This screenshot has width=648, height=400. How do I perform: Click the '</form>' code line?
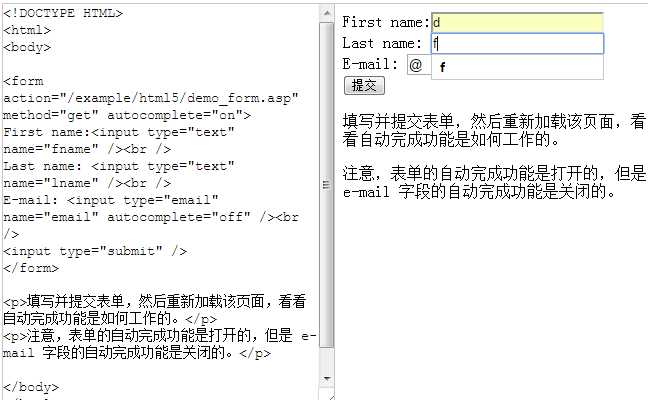[31, 268]
